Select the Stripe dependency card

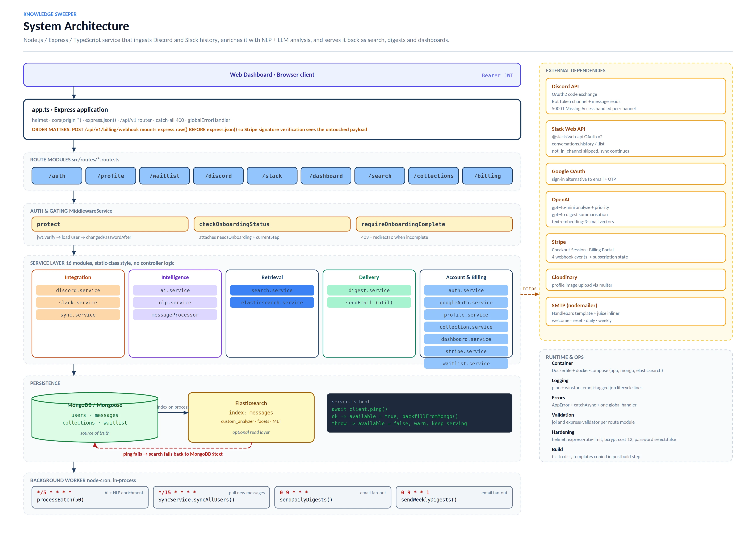point(635,248)
